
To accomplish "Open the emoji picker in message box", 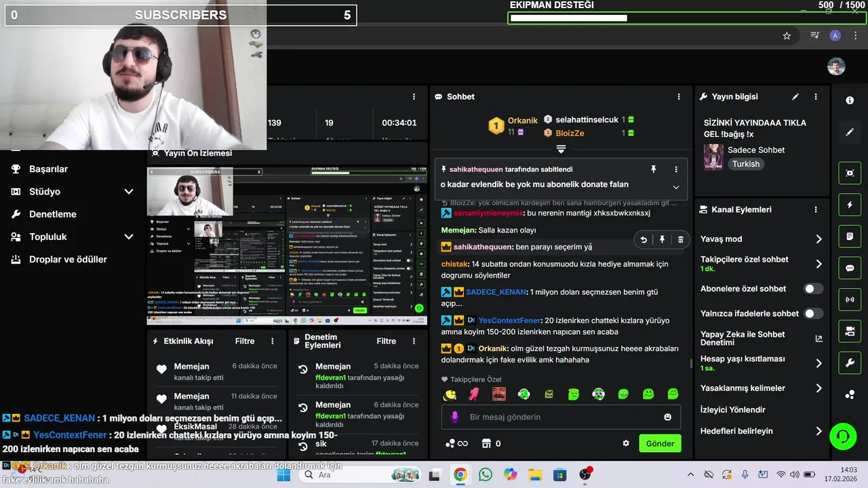I will tap(668, 417).
